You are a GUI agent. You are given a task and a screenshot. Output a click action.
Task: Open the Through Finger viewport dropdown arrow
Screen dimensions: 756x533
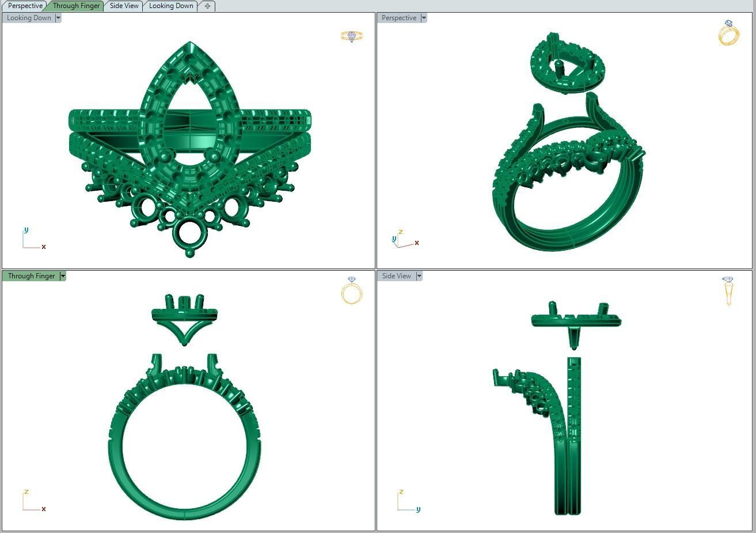coord(63,276)
